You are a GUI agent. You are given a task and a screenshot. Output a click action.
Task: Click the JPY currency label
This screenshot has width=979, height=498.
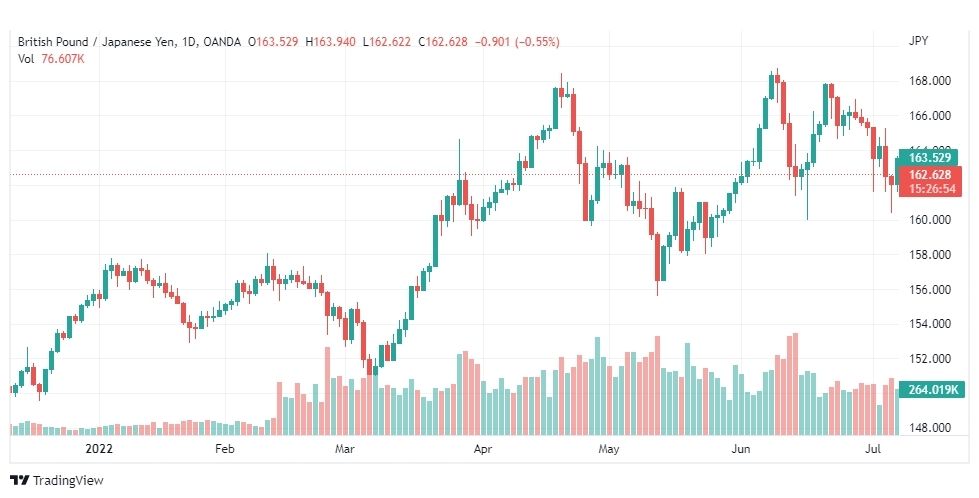point(918,41)
